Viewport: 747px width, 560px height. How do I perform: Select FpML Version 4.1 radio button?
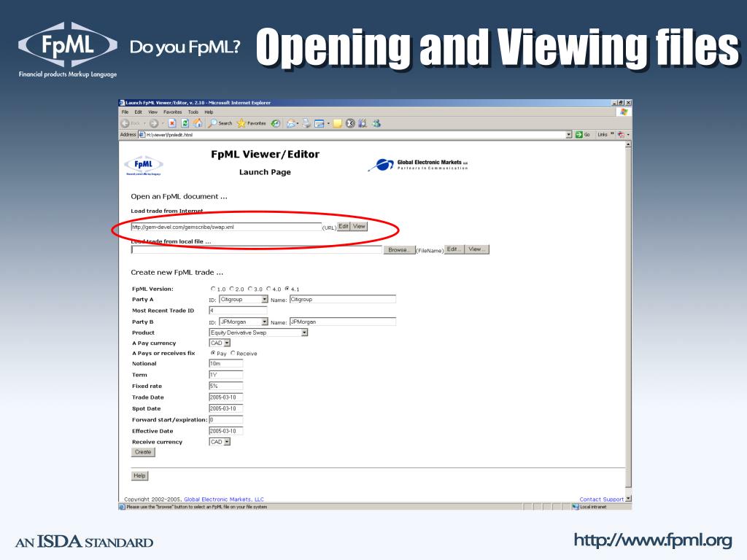[287, 289]
